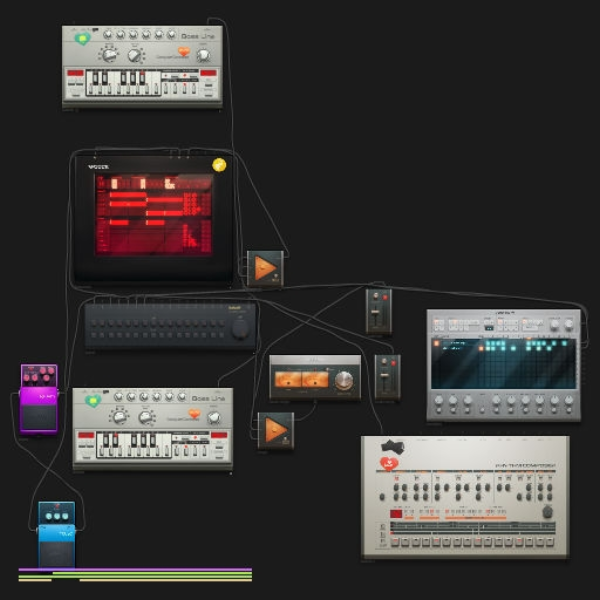Click the first step button on drum machine
This screenshot has height=600, width=600.
(x=395, y=541)
